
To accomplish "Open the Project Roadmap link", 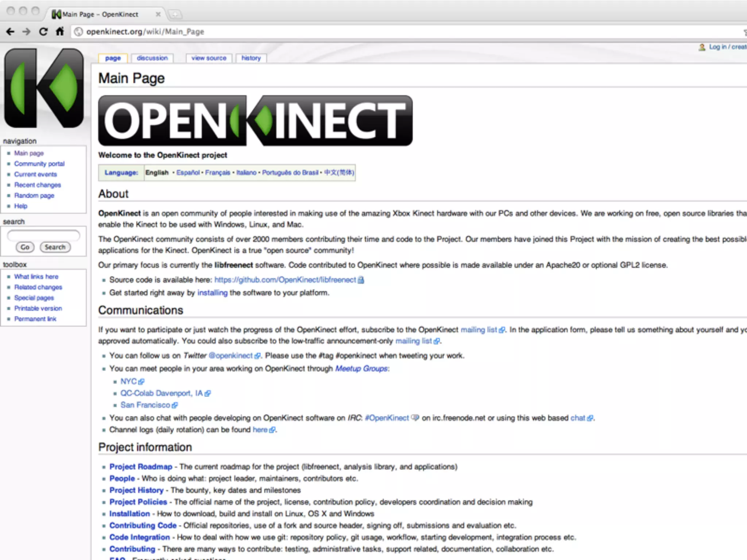I will click(141, 467).
